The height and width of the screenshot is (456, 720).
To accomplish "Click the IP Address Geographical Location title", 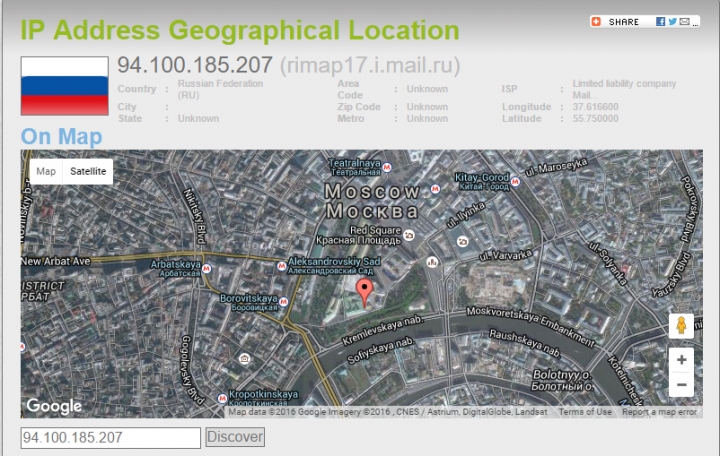I will pos(240,30).
